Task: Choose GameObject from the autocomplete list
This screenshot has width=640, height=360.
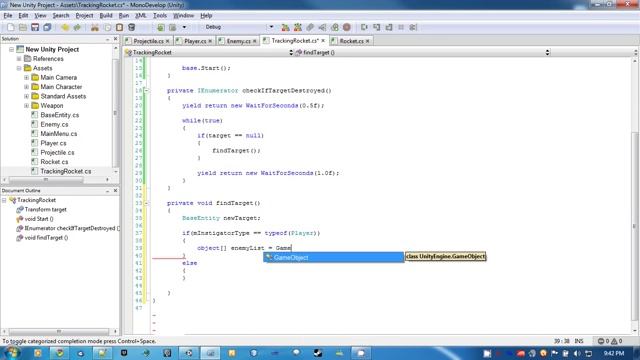Action: [333, 258]
